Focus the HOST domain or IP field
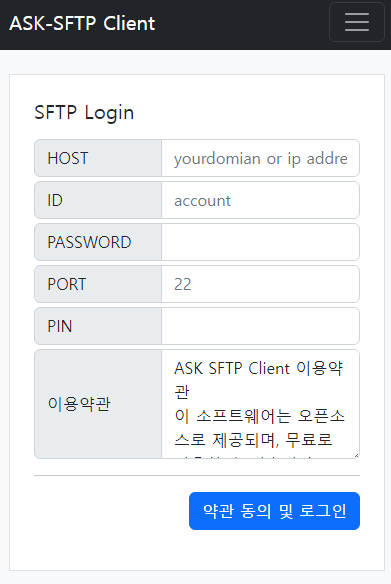Image resolution: width=391 pixels, height=584 pixels. [x=260, y=158]
